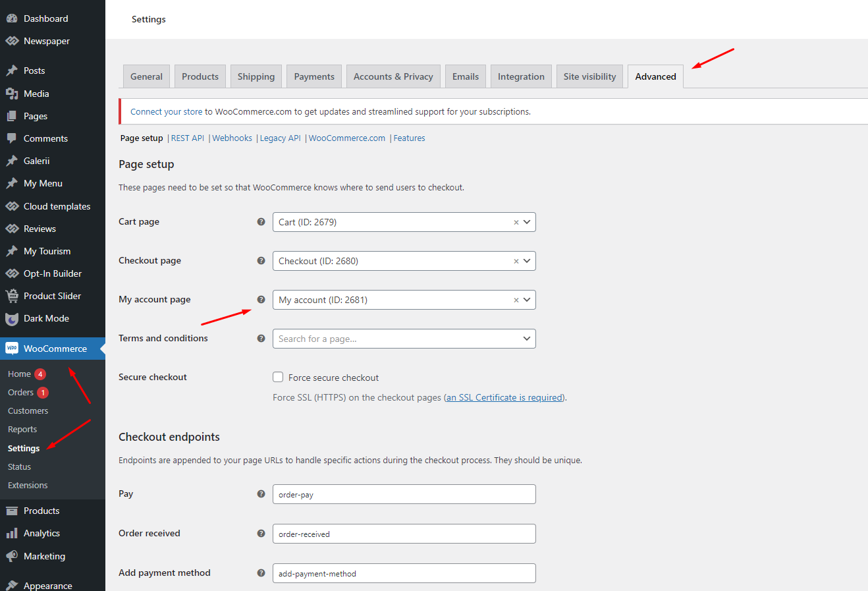
Task: Click help tip icon for Cart page
Action: pyautogui.click(x=261, y=222)
